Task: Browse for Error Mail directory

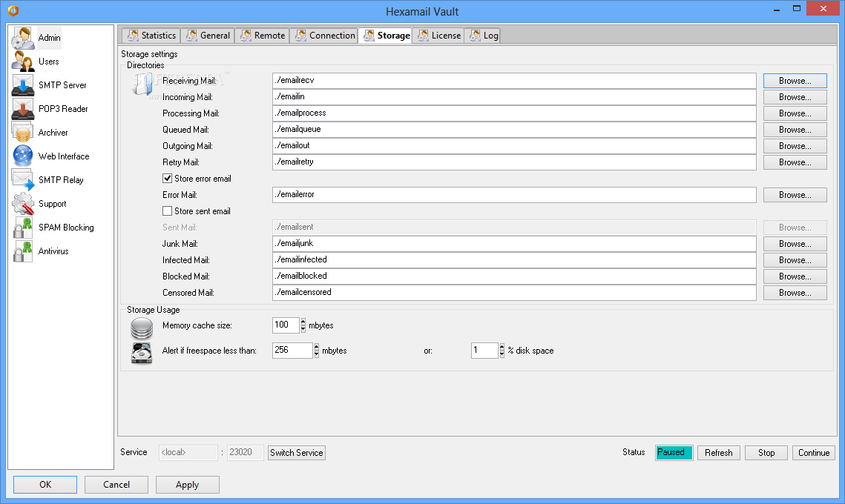Action: [x=795, y=195]
